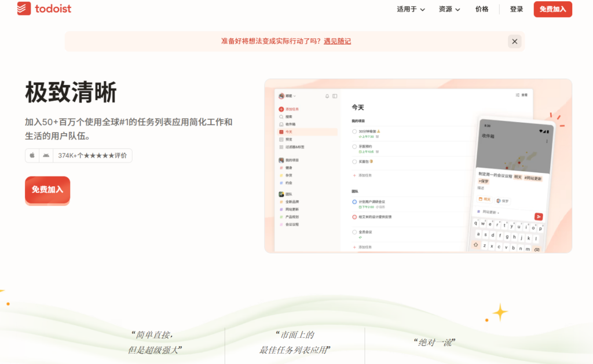Click the “市面上的最佳任务列表应用” quote
The image size is (593, 364).
click(x=295, y=343)
